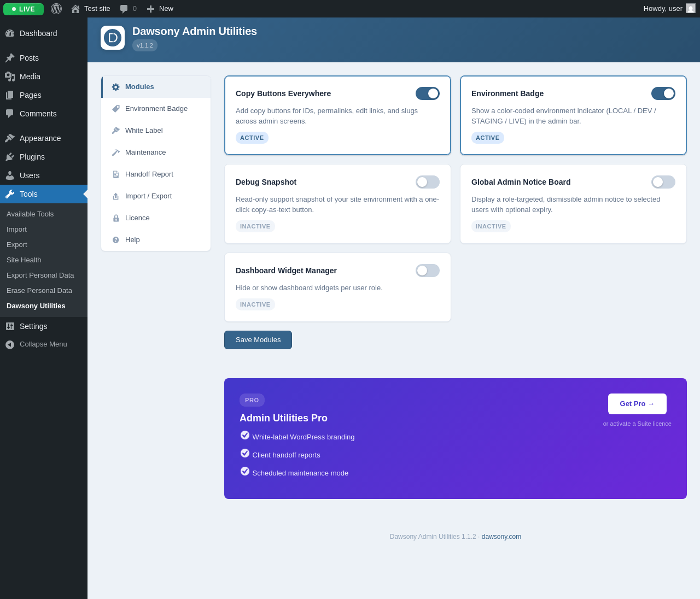Image resolution: width=700 pixels, height=599 pixels.
Task: Open the Help tab
Action: tap(156, 240)
